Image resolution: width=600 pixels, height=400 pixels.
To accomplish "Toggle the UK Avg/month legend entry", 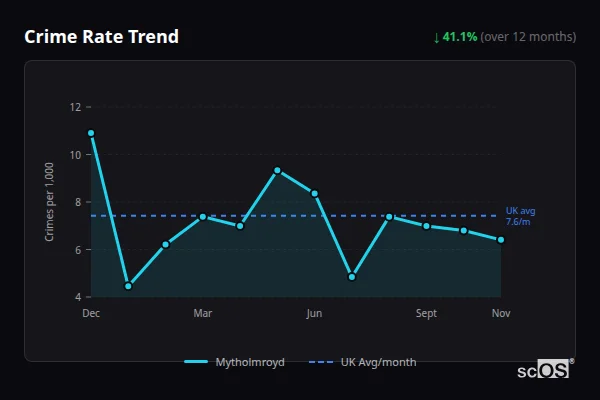I will pos(362,362).
